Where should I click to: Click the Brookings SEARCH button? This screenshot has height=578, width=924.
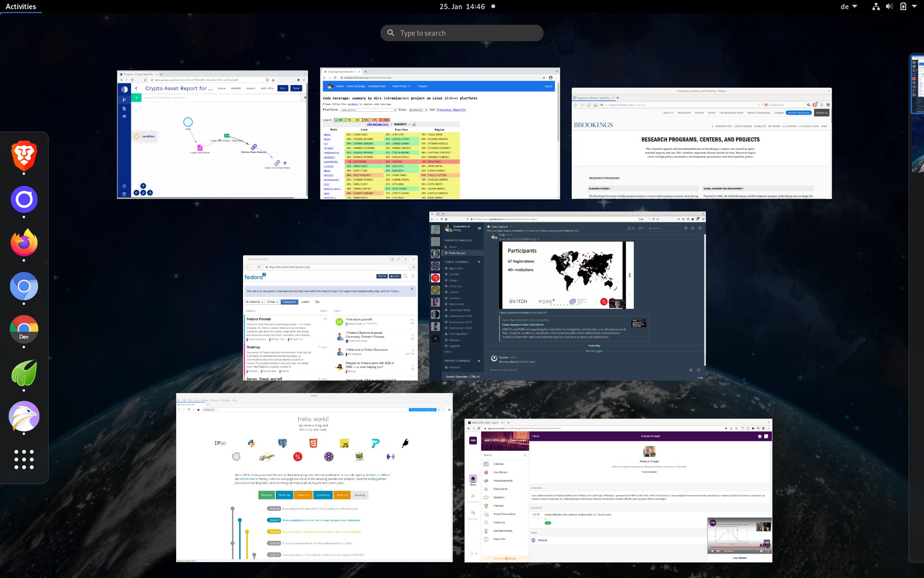pyautogui.click(x=821, y=113)
